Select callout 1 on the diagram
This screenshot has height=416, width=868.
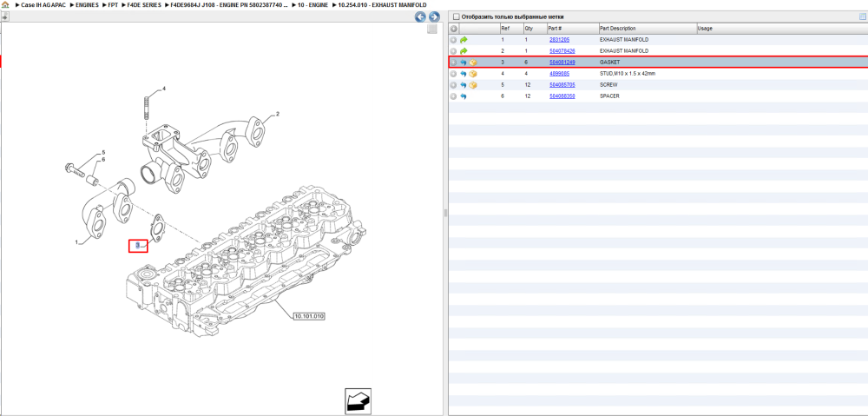pyautogui.click(x=77, y=242)
